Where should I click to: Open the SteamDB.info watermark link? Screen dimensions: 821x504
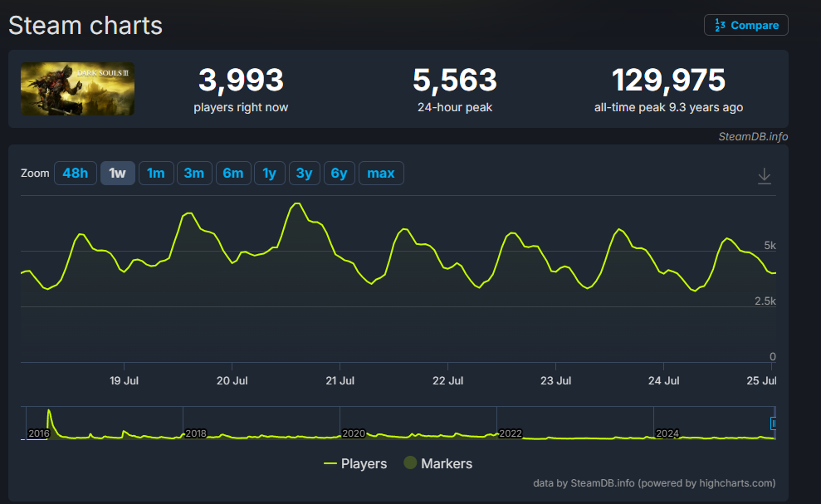pos(753,137)
